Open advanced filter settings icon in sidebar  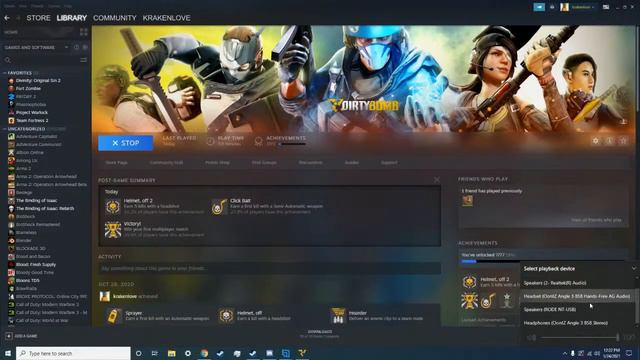click(84, 60)
